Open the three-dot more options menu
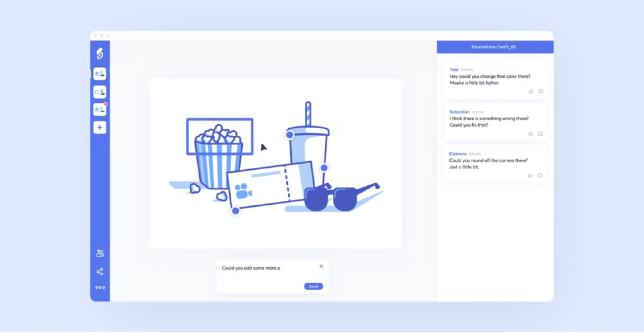The image size is (644, 333). [100, 287]
